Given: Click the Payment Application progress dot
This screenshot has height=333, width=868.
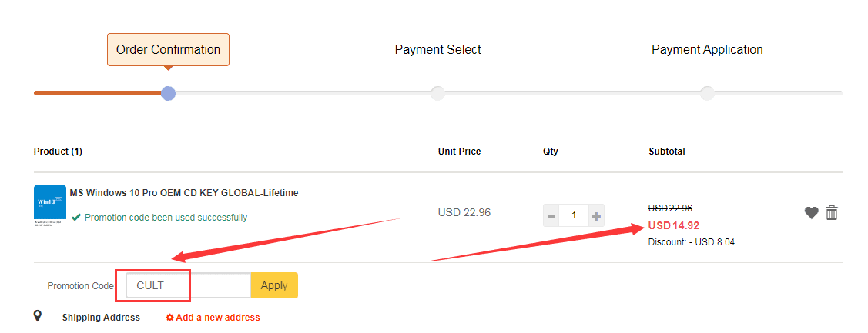Looking at the screenshot, I should (707, 93).
